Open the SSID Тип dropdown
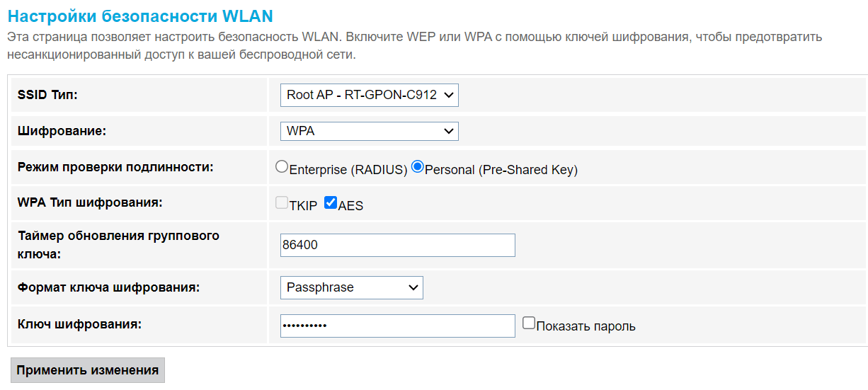 [369, 95]
